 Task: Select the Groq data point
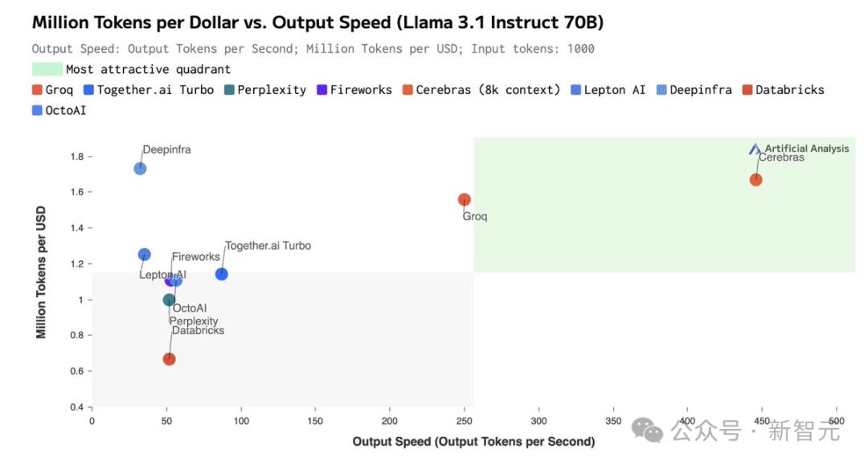coord(464,200)
